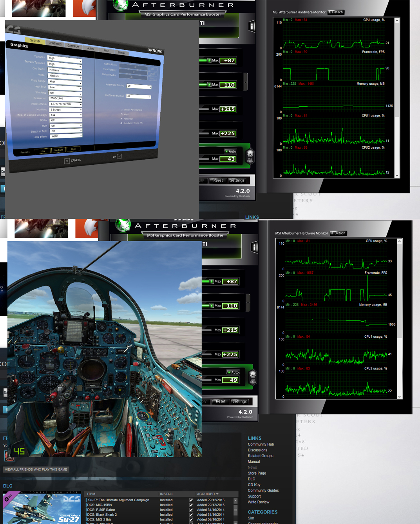The width and height of the screenshot is (420, 524).
Task: Toggle install checkbox for Su-27 Ultimate Argument Campaign
Action: (x=191, y=500)
